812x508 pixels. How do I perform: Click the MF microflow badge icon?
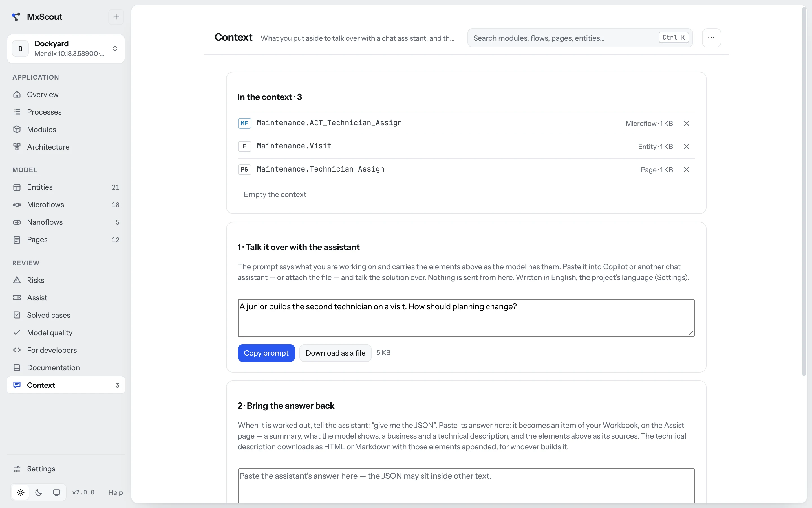[244, 123]
